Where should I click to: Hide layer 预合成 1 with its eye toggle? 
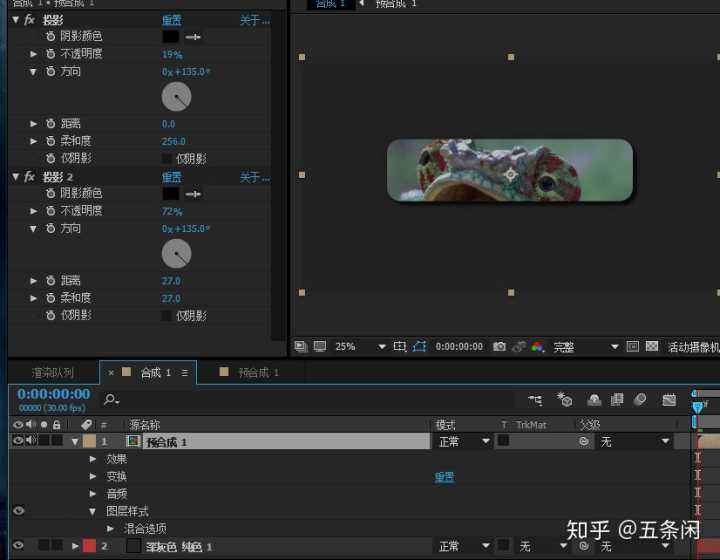coord(18,441)
